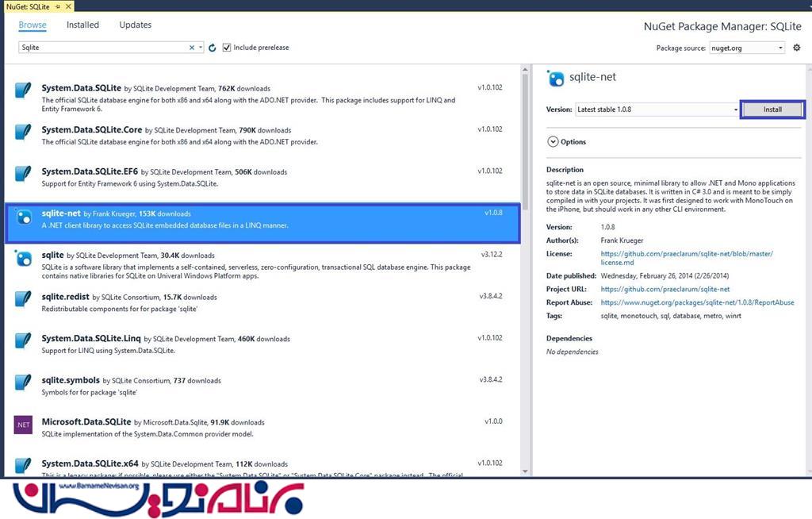
Task: Click the System.Data.SQLite package feather icon
Action: 24,90
